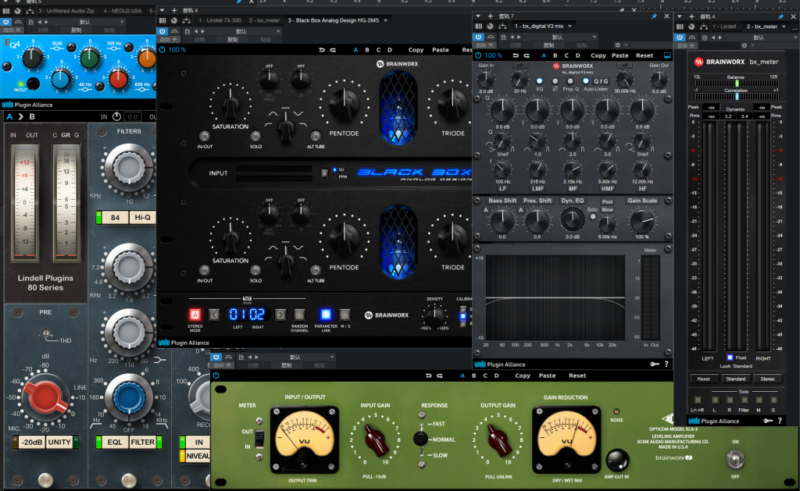The width and height of the screenshot is (800, 491).
Task: Select preset slot D in the bx_digital toolbar
Action: coord(578,55)
